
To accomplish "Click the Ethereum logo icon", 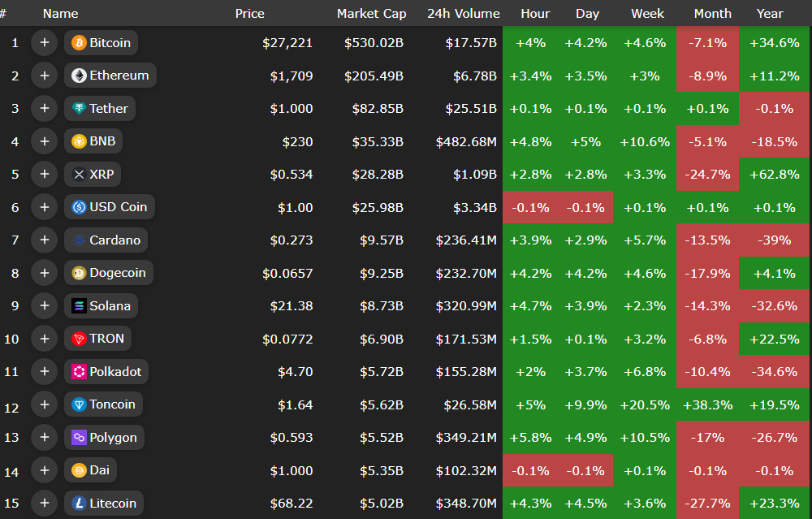I will click(x=79, y=76).
